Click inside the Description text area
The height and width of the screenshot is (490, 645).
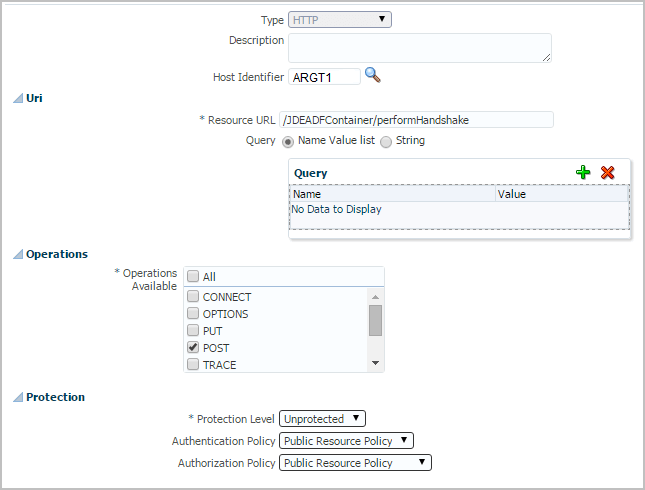[419, 48]
